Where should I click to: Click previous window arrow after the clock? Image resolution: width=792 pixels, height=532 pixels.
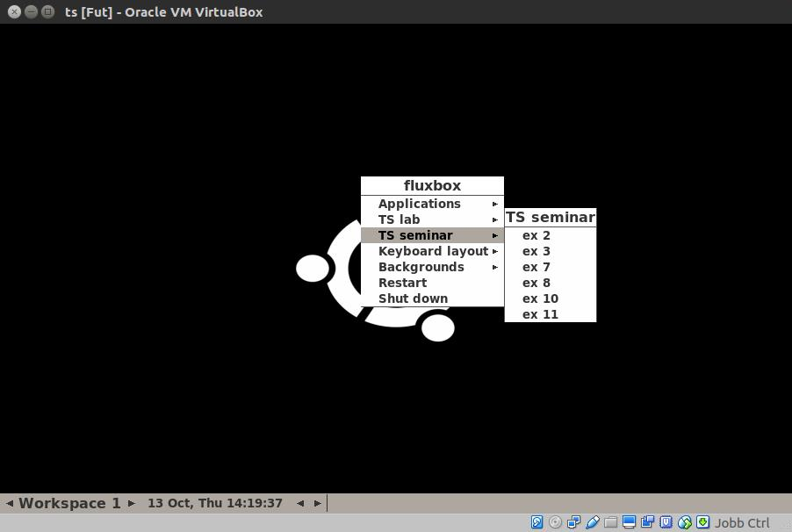300,503
